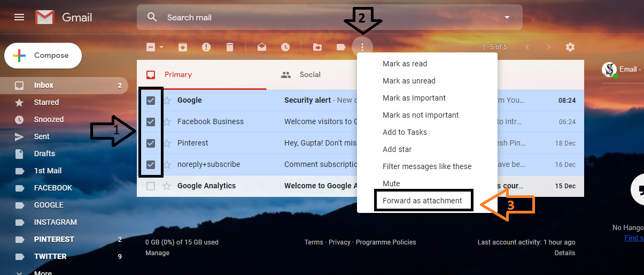Archive selected emails
This screenshot has height=275, width=644.
183,47
